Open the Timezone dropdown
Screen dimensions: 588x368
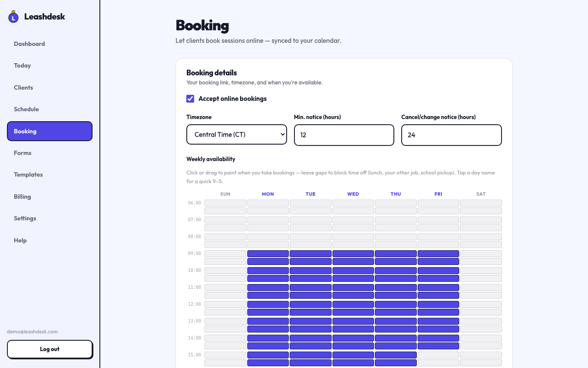point(236,135)
